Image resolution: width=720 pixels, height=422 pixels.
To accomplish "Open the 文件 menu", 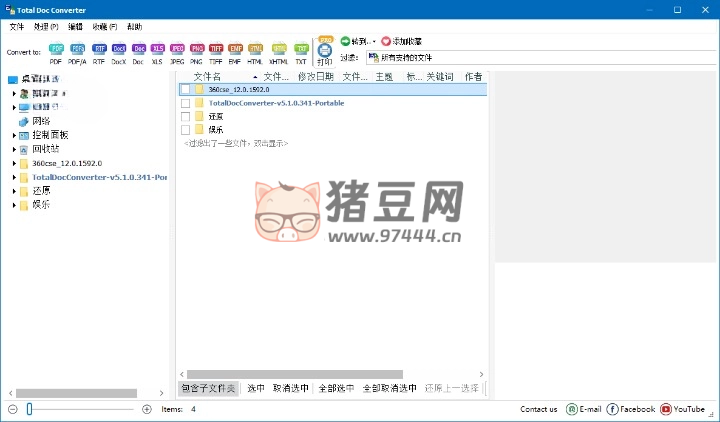I will [17, 26].
